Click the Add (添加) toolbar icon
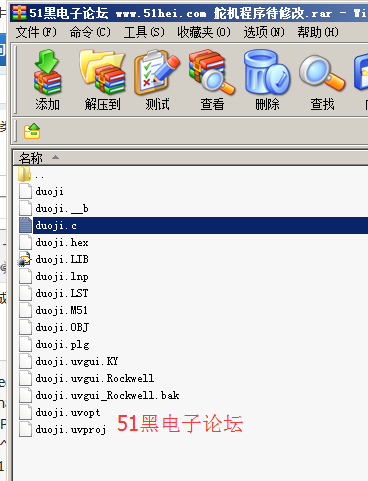This screenshot has height=481, width=368. [47, 72]
